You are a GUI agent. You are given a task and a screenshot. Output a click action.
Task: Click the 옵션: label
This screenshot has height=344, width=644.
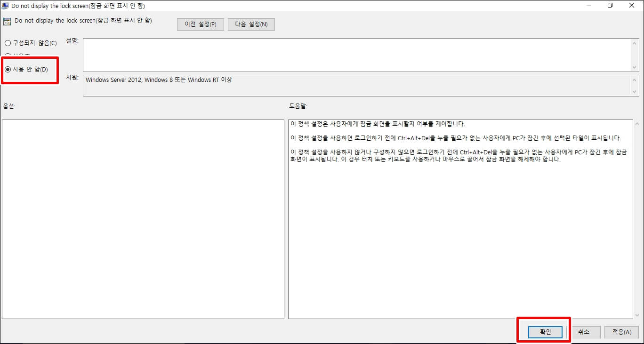pos(9,106)
